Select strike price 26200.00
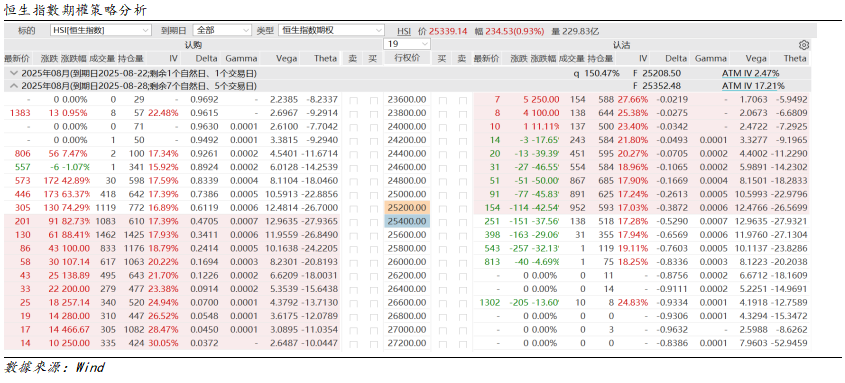Viewport: 845px width, 383px height. (407, 275)
